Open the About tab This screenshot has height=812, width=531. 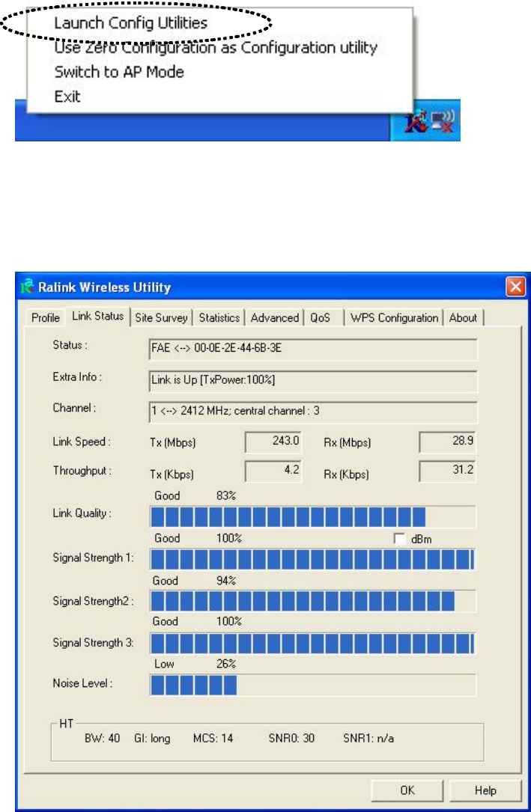463,317
